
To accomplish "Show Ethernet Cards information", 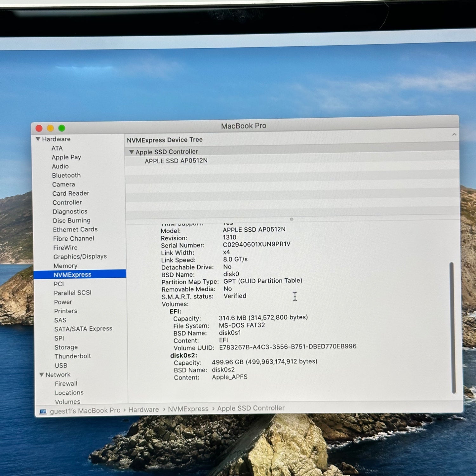I will tap(75, 229).
